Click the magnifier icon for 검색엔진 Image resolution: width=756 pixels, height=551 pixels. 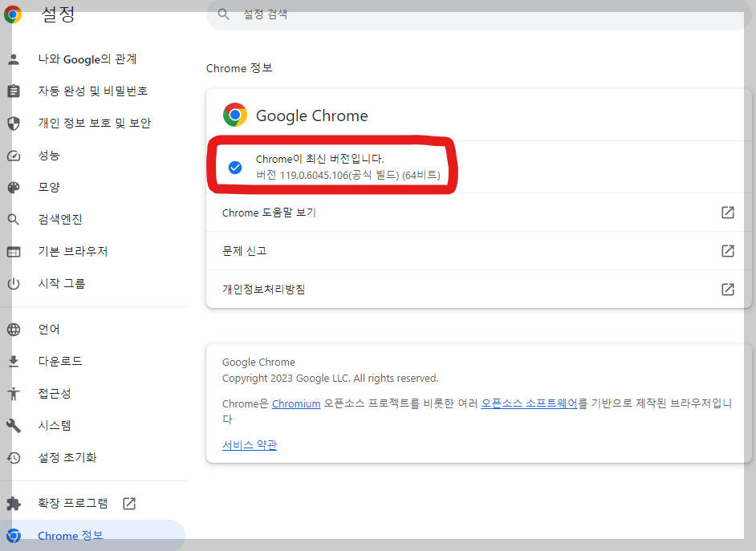click(x=14, y=220)
